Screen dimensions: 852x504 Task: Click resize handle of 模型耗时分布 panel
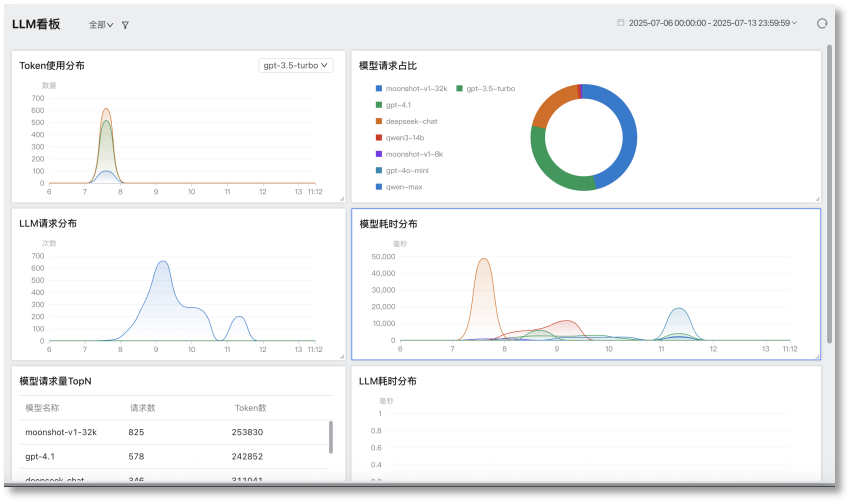817,356
